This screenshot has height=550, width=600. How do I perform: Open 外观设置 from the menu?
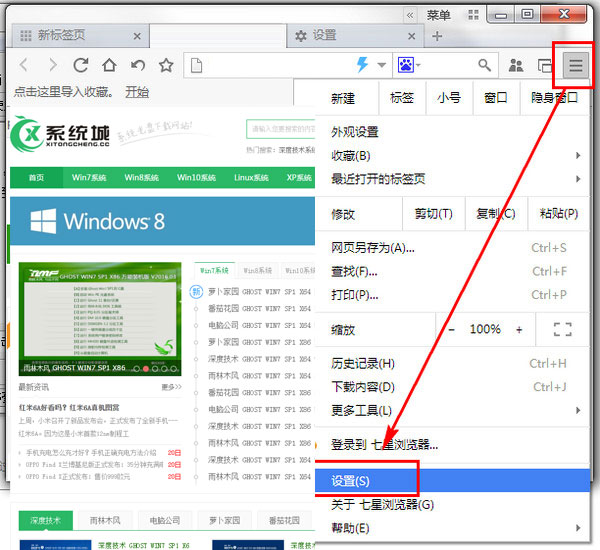tap(452, 132)
